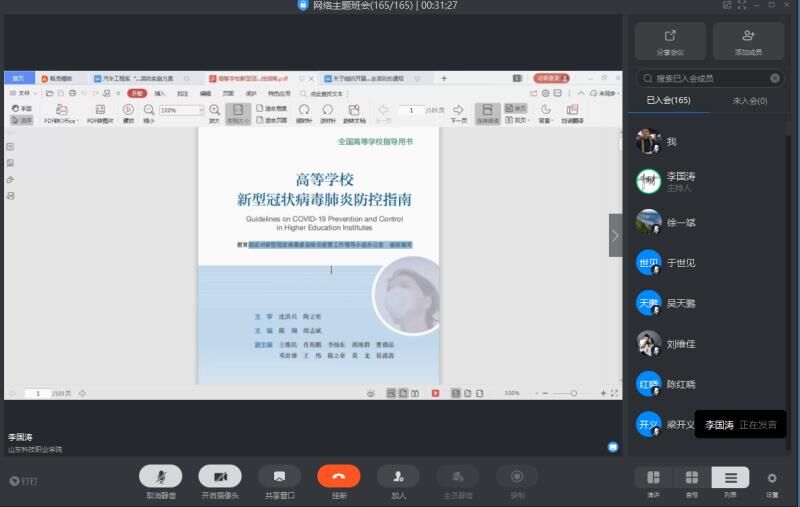Select participant 陈红晓 in member list
The image size is (800, 507).
tap(709, 384)
